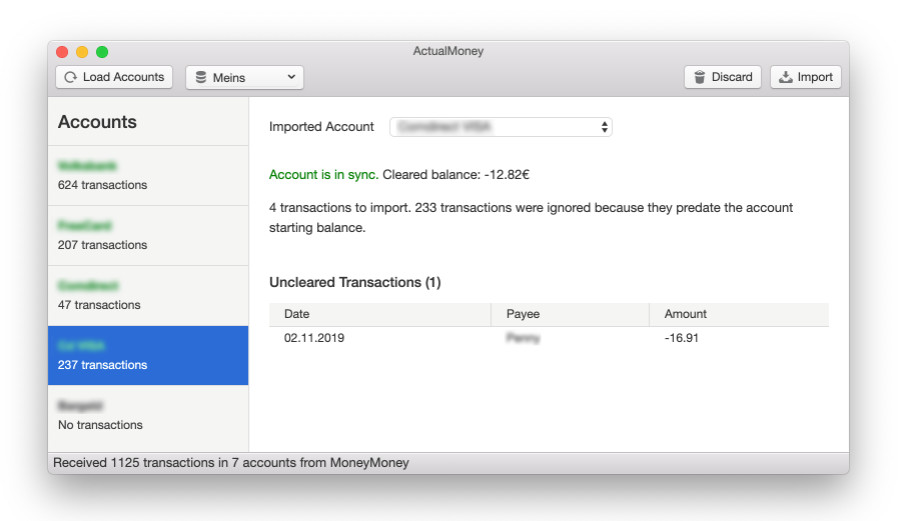The height and width of the screenshot is (521, 900).
Task: Minimize the window with the yellow button
Action: [82, 52]
